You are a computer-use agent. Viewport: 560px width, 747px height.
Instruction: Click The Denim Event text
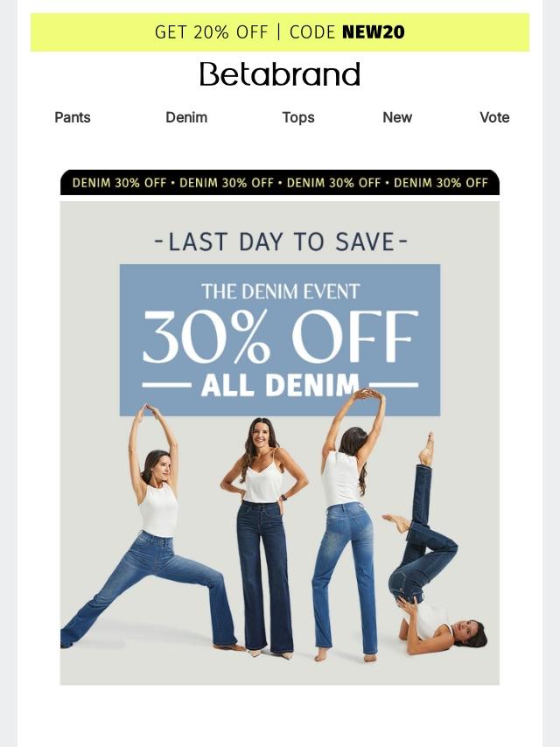tap(280, 291)
